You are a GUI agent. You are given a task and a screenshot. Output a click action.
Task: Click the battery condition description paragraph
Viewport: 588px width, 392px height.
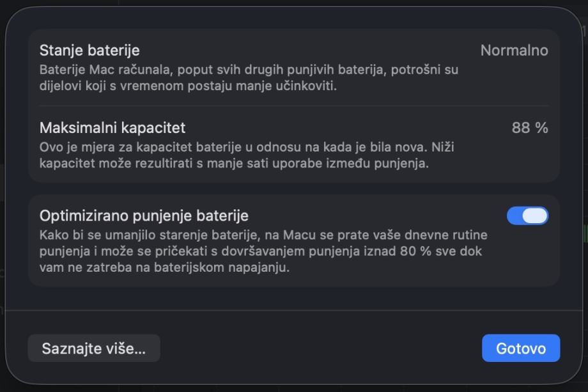click(249, 77)
